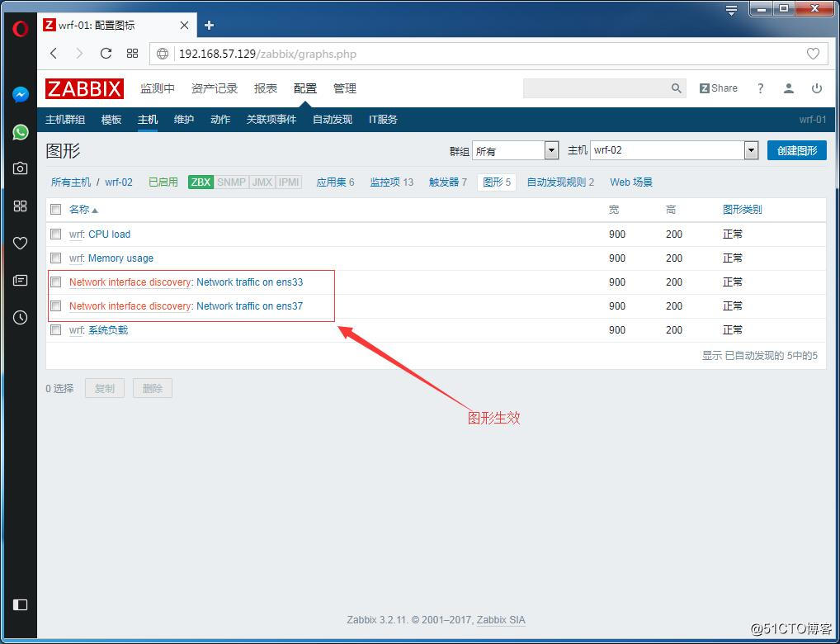This screenshot has height=644, width=840.
Task: Check the ens33 network traffic checkbox
Action: click(x=56, y=282)
